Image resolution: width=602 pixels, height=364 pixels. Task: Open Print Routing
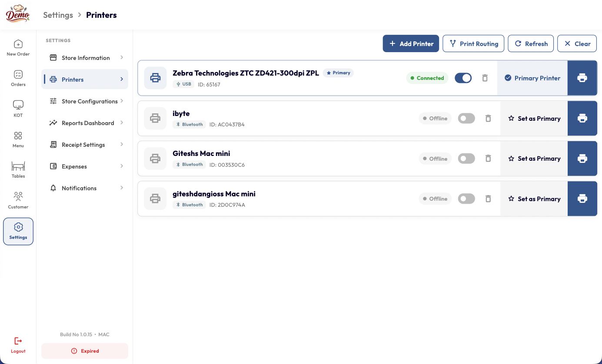click(x=473, y=43)
